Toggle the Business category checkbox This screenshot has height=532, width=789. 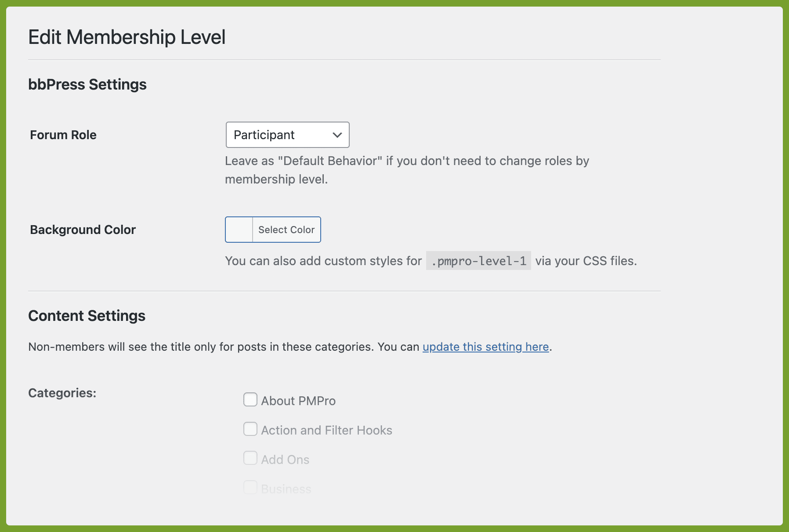tap(250, 487)
